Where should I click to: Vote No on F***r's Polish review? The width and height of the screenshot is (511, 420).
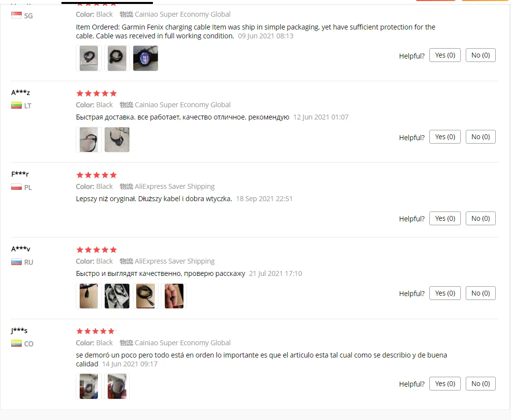pyautogui.click(x=481, y=218)
